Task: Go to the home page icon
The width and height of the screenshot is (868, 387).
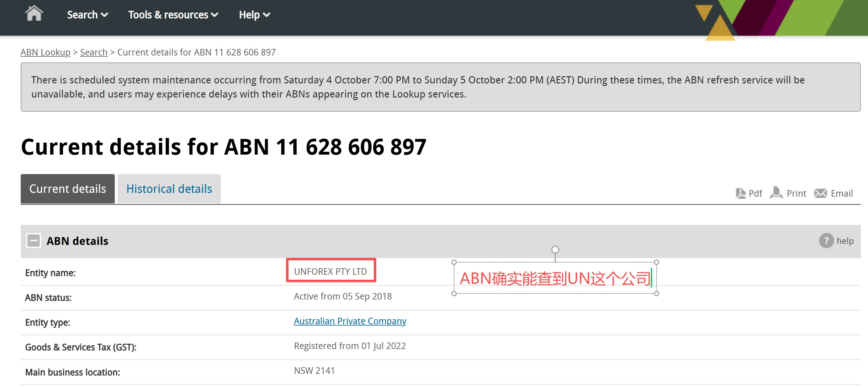Action: 34,14
